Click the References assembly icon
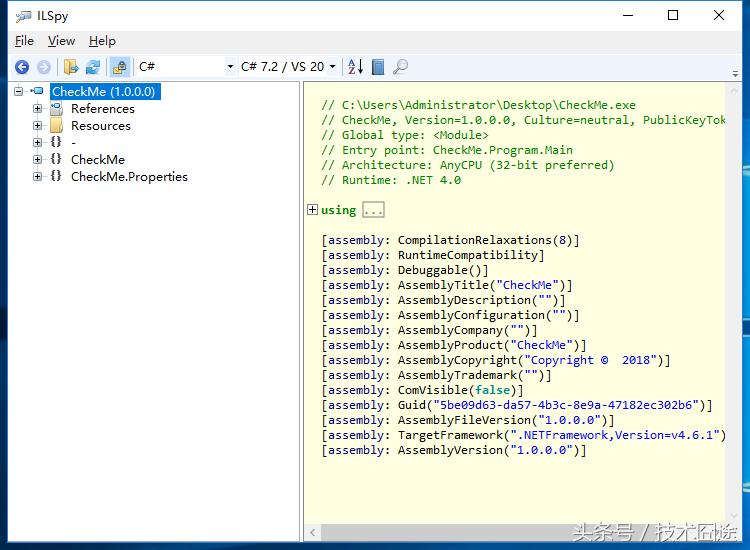Screen dimensions: 750x550 [56, 109]
